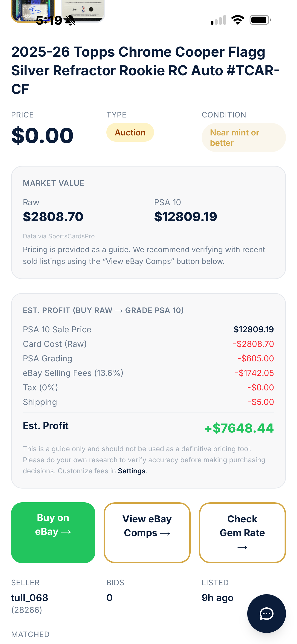This screenshot has width=297, height=644.
Task: Tap the Wi-Fi status icon
Action: (x=238, y=20)
